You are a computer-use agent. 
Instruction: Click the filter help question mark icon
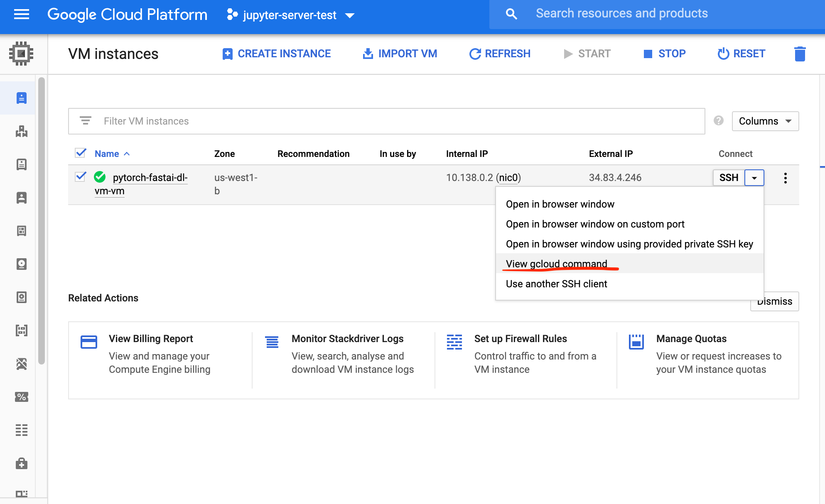(719, 121)
